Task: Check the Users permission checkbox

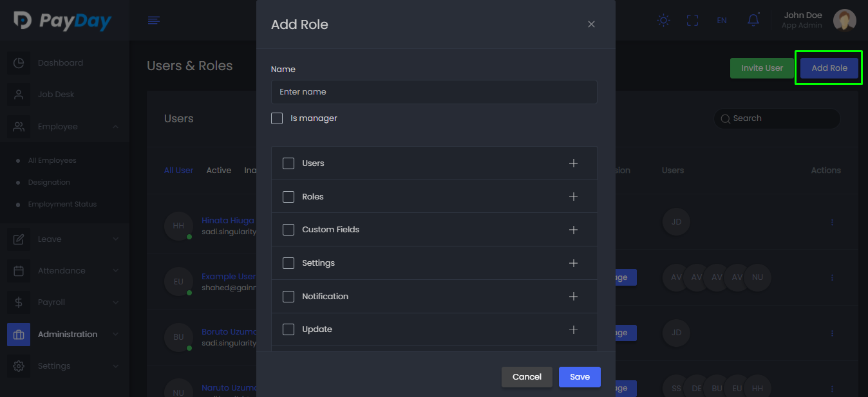Action: tap(288, 163)
